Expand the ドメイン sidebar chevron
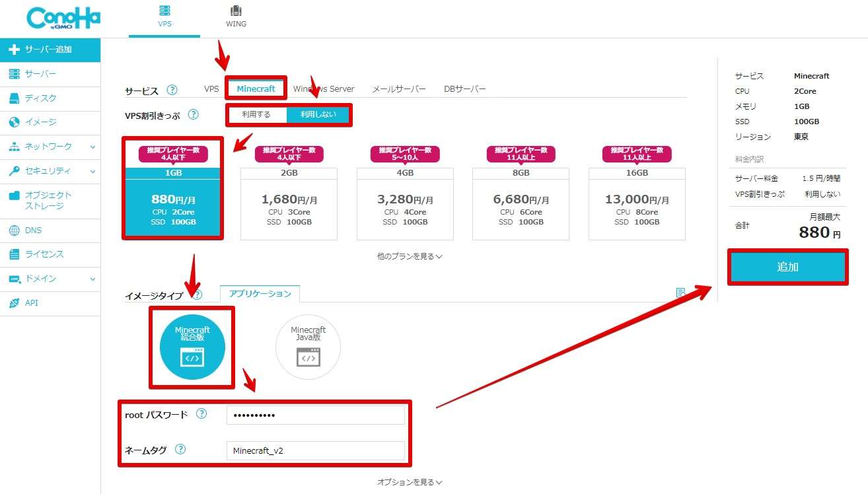The image size is (868, 494). [x=92, y=279]
